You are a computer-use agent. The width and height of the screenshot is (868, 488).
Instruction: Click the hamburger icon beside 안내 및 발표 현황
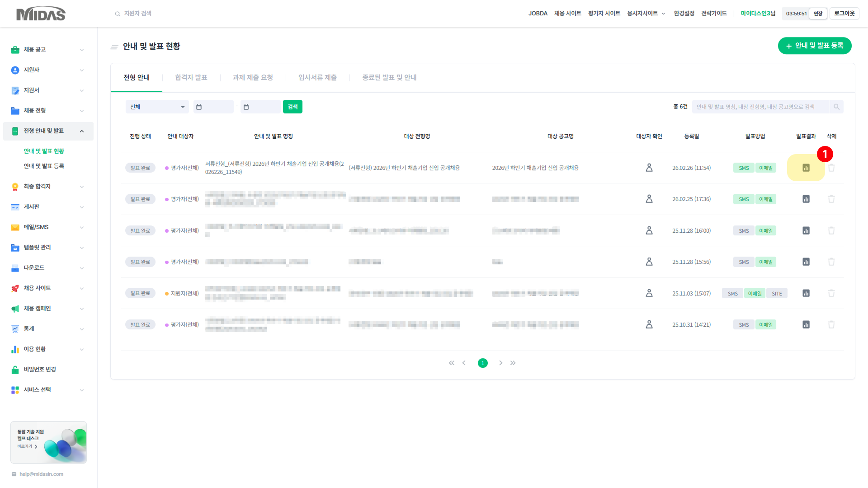(114, 47)
